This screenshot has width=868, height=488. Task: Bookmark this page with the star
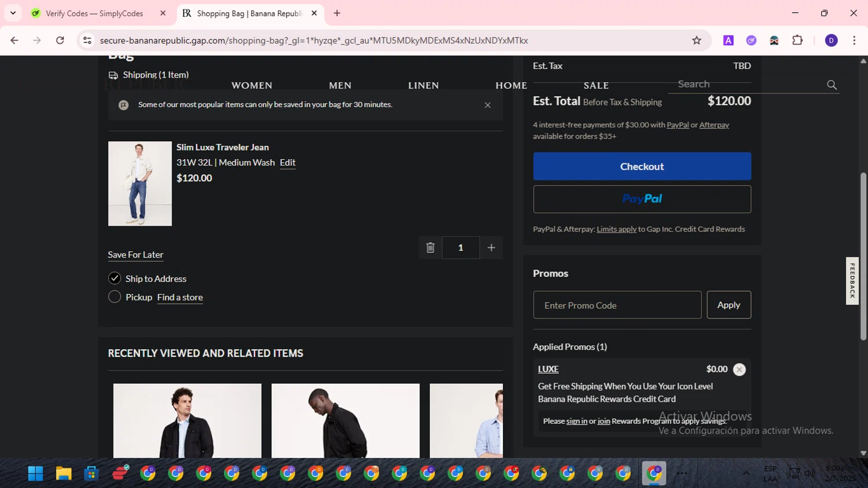click(697, 40)
